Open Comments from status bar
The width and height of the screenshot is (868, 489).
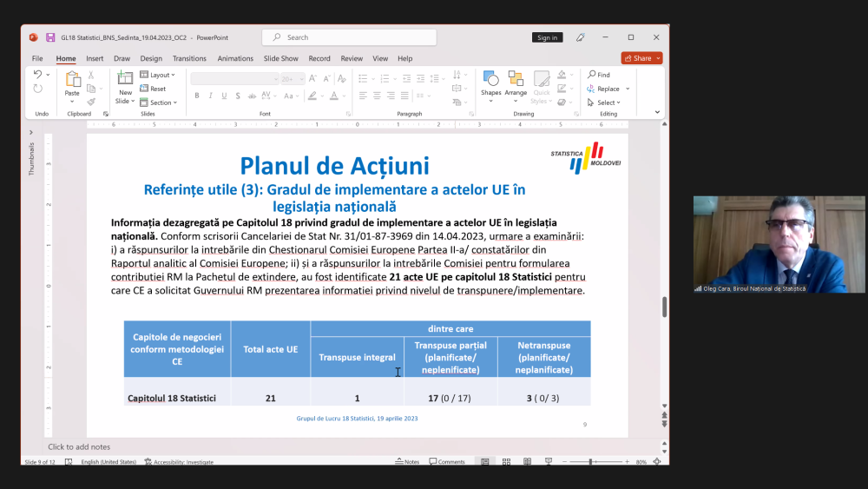point(447,461)
